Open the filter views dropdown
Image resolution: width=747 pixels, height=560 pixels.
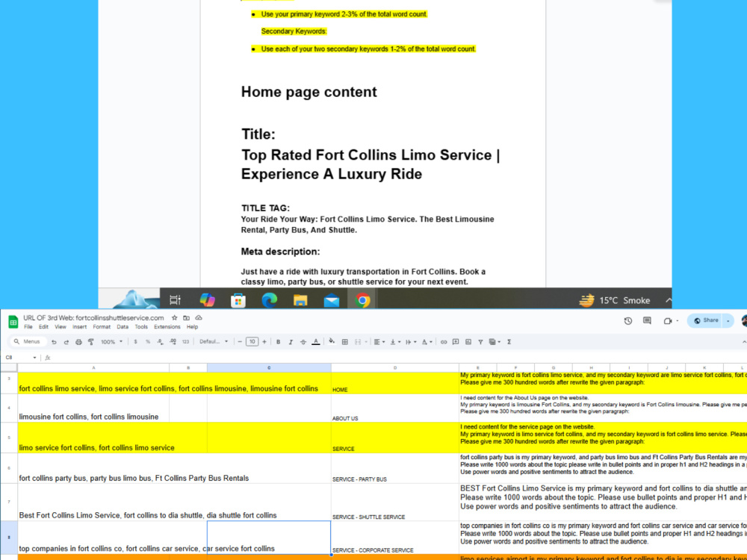coord(495,342)
